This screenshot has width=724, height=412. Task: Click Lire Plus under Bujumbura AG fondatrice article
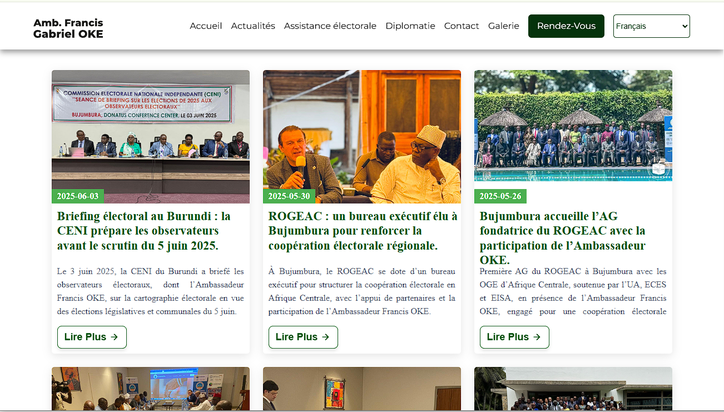[x=514, y=337]
